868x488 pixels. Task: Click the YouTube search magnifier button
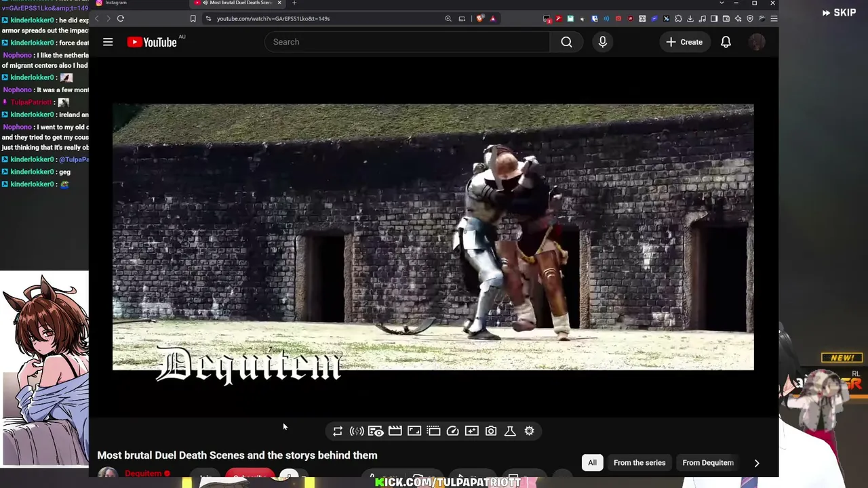point(566,42)
